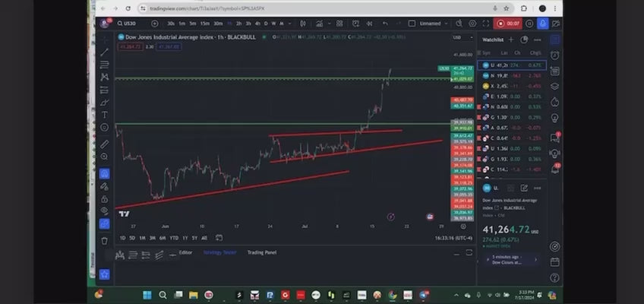Expand the Unnamed layout dropdown
644x304 pixels.
coord(446,24)
